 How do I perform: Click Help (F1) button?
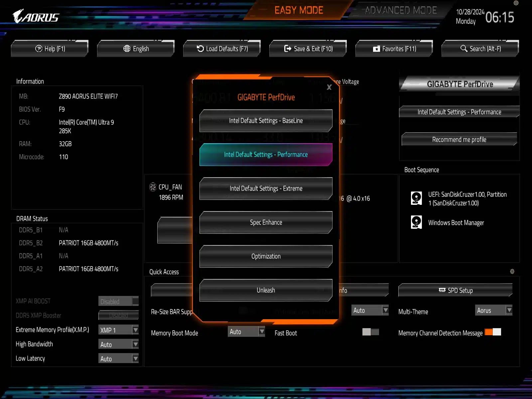[50, 49]
